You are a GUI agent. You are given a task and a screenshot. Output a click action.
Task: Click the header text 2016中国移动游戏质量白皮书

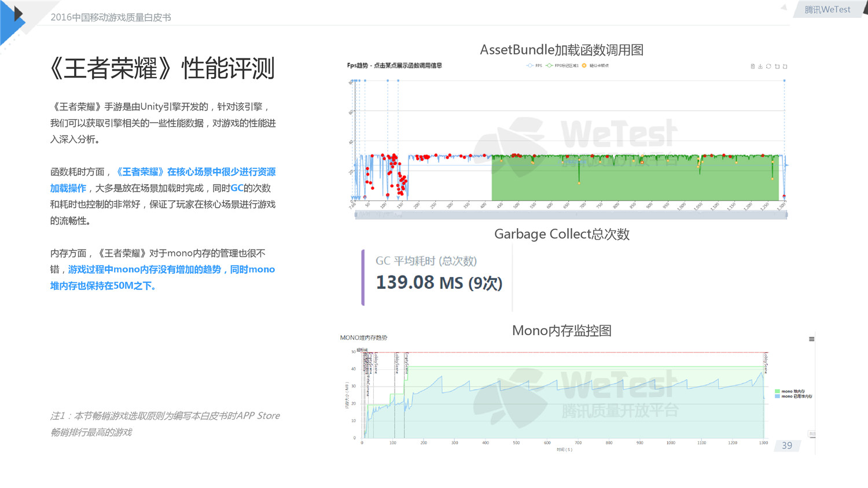coord(111,17)
